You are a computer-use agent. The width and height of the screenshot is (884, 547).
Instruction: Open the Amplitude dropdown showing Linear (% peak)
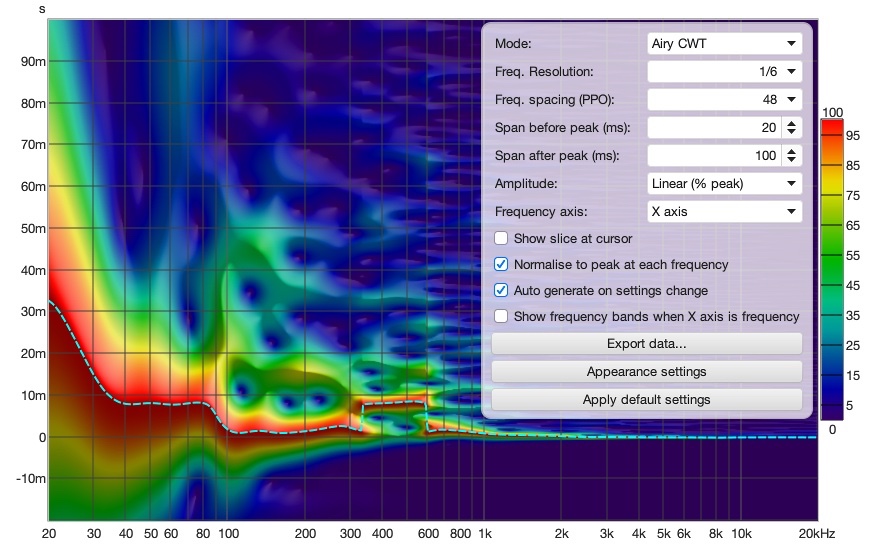tap(724, 184)
